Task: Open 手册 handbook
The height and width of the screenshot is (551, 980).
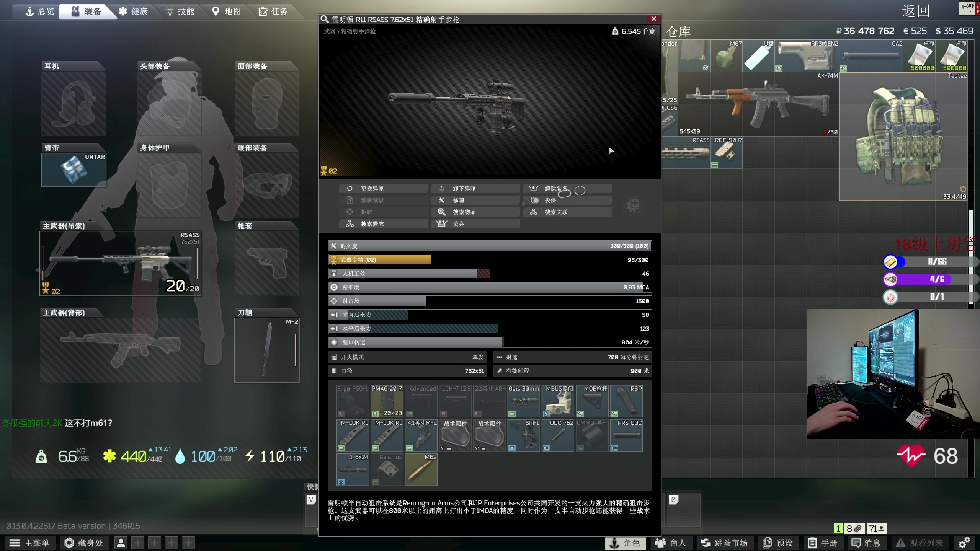Action: pos(822,543)
